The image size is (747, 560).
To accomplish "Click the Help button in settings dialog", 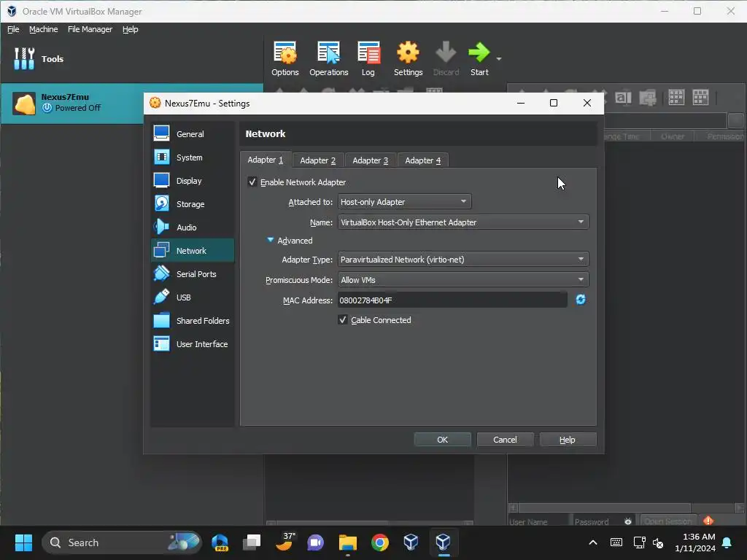I will point(568,440).
